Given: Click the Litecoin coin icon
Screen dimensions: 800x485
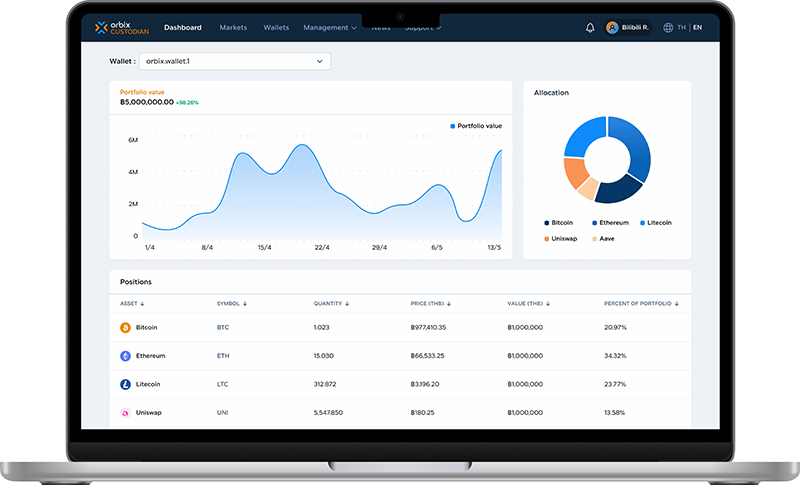Looking at the screenshot, I should (x=125, y=384).
